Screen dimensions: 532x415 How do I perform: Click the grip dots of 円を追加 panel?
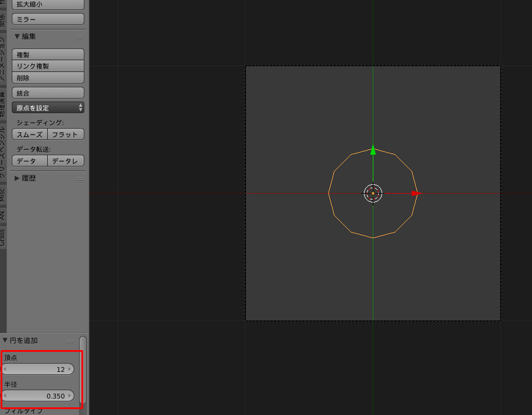click(70, 341)
